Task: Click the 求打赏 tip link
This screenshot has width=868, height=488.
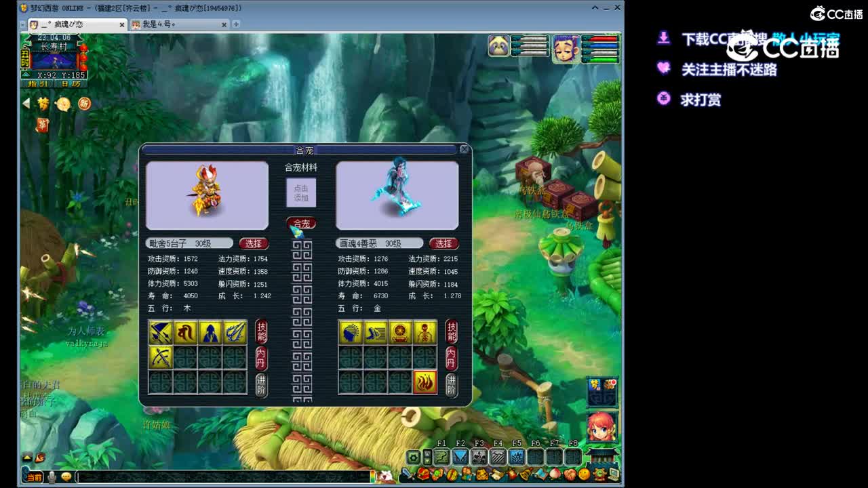Action: 701,100
